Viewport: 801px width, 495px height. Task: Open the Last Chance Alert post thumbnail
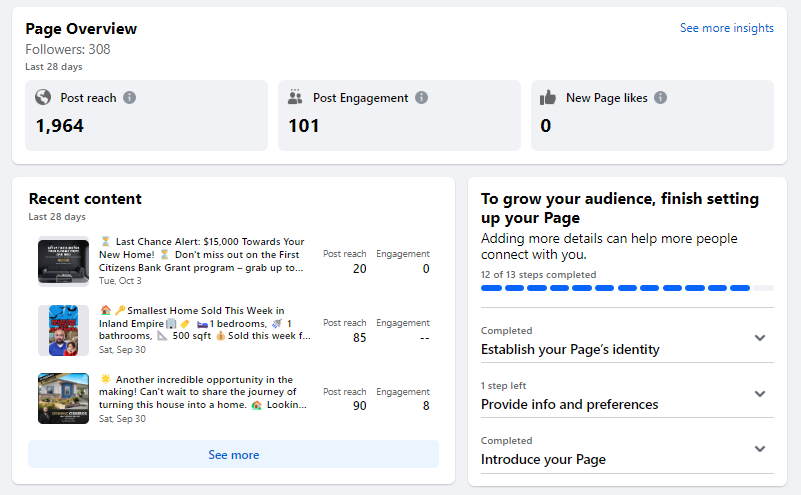pos(63,262)
